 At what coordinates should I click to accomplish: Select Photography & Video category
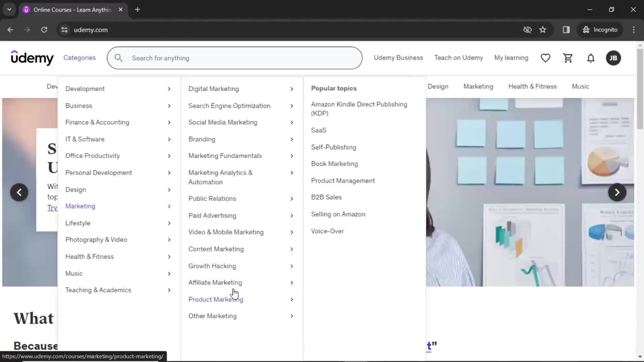[x=96, y=240]
